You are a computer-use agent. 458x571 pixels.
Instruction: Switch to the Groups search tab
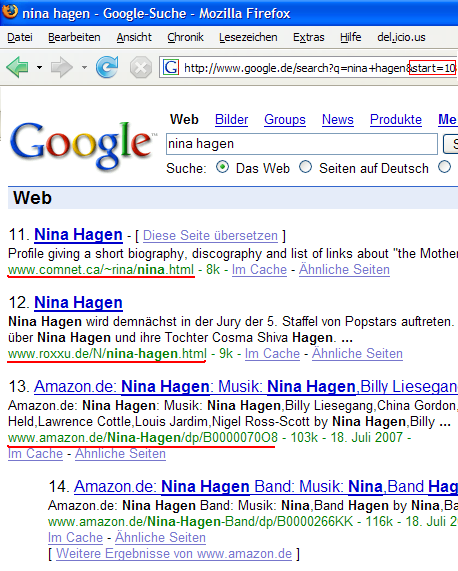pyautogui.click(x=285, y=119)
